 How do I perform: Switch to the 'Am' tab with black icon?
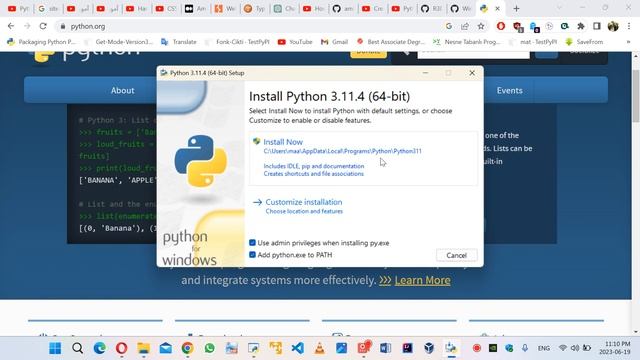pyautogui.click(x=196, y=8)
